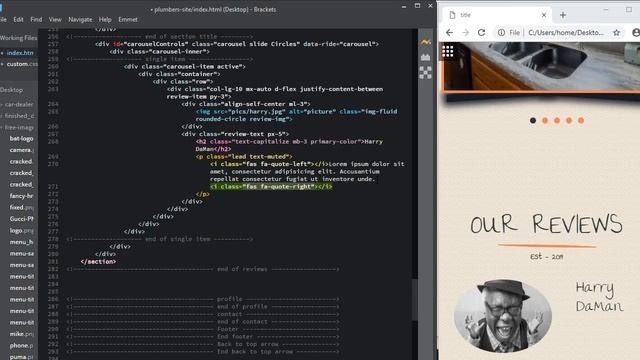Click the OUR REVIEWS heading
The height and width of the screenshot is (360, 640).
pyautogui.click(x=546, y=224)
